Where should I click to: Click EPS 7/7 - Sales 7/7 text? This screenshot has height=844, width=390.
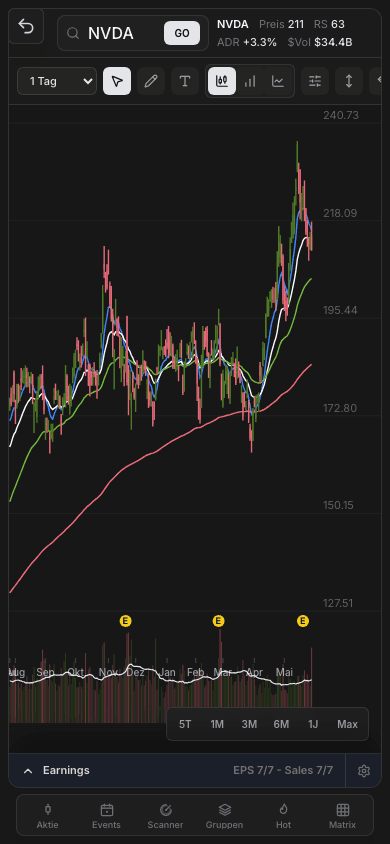tap(283, 770)
